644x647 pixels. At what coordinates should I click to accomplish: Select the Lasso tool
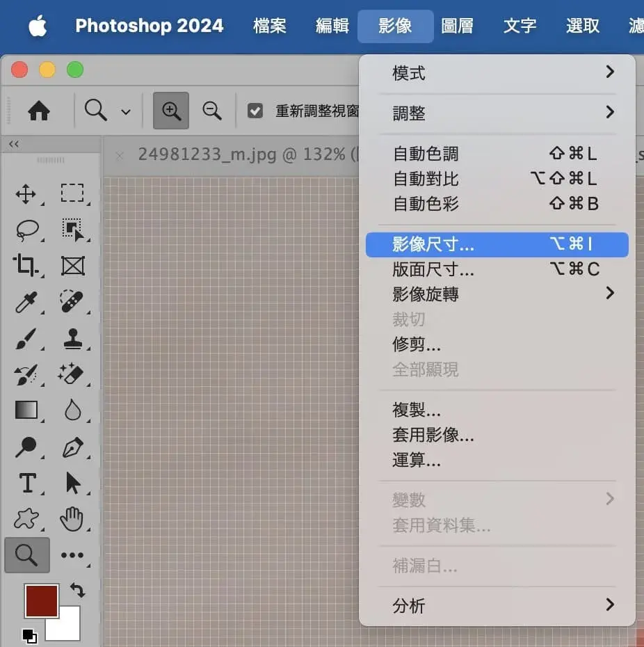(x=27, y=230)
